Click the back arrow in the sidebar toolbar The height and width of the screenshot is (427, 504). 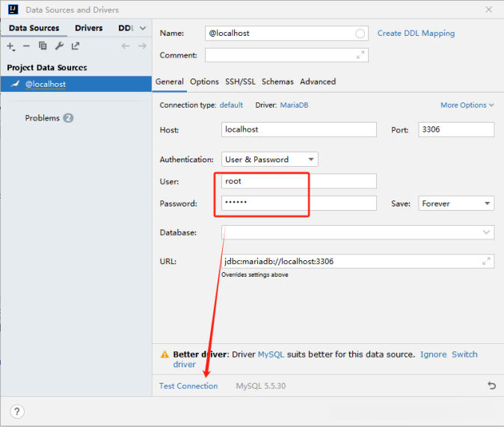click(x=126, y=46)
